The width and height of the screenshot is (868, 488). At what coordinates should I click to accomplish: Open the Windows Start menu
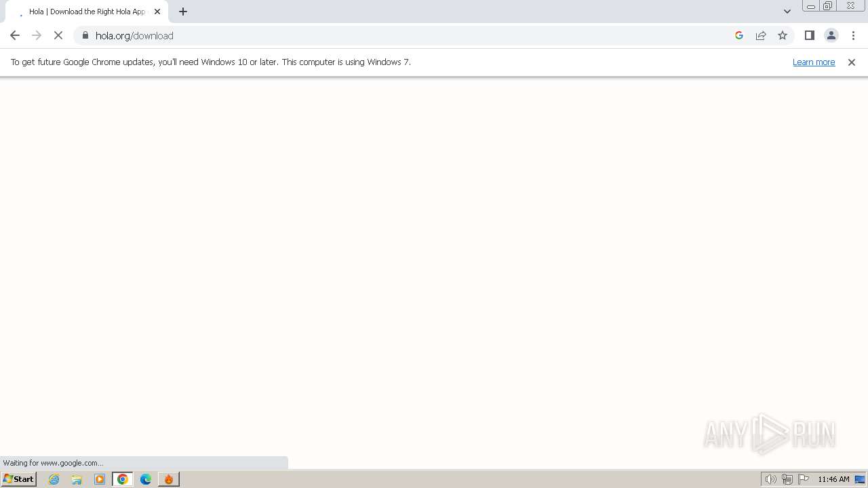coord(18,479)
